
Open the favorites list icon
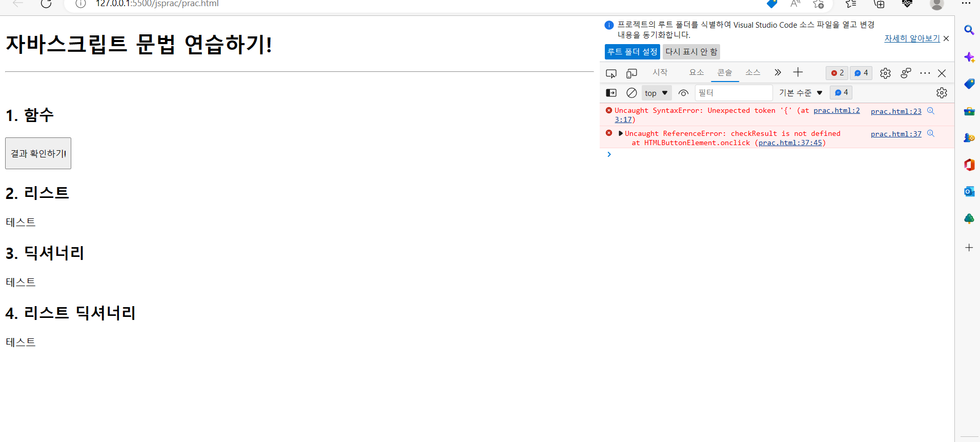click(851, 4)
